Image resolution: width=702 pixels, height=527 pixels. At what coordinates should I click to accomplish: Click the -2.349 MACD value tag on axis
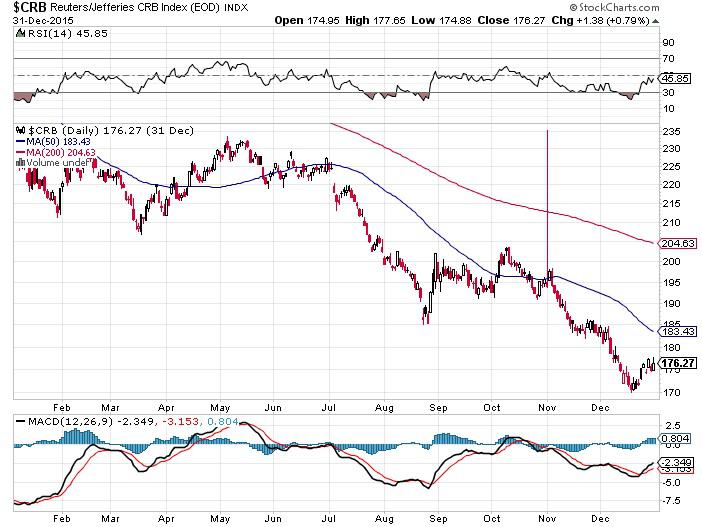coord(677,462)
